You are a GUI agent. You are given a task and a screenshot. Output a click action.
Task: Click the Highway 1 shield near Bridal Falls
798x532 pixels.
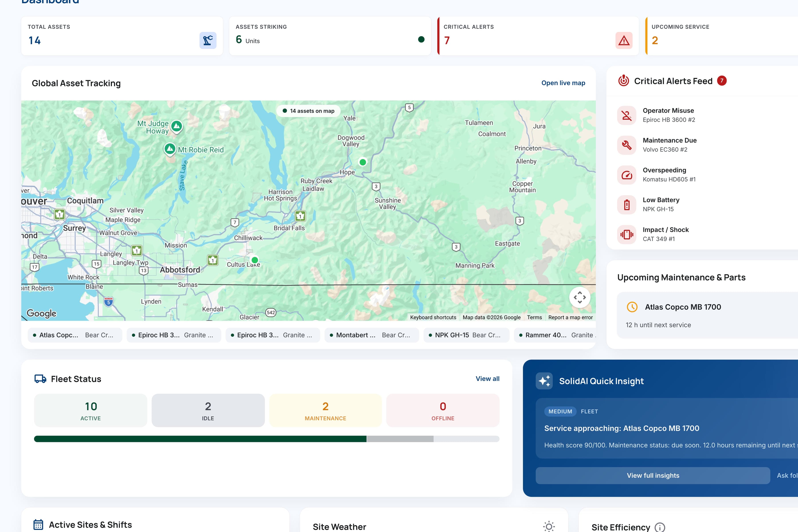[x=300, y=216]
